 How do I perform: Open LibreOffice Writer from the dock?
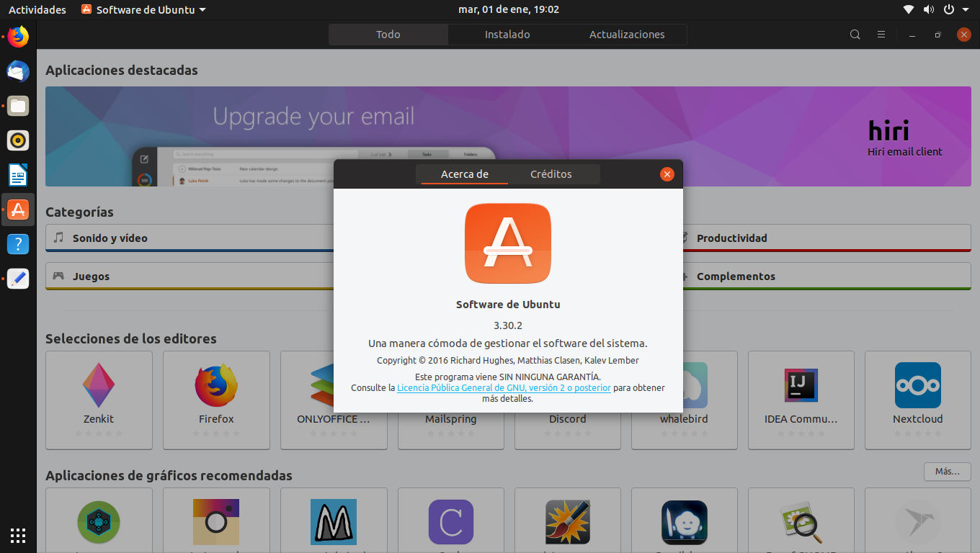coord(18,175)
